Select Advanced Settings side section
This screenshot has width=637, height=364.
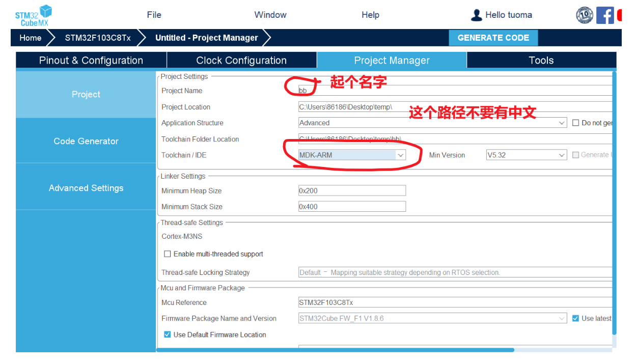point(86,188)
